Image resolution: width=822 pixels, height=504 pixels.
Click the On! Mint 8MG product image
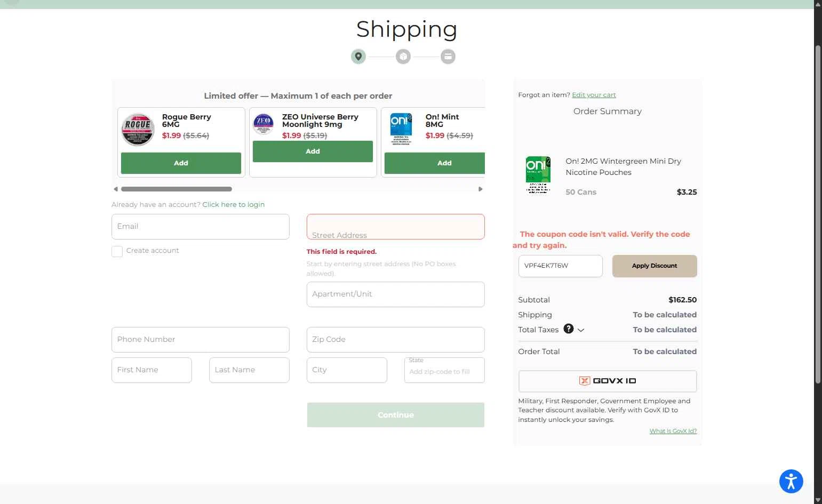point(401,130)
